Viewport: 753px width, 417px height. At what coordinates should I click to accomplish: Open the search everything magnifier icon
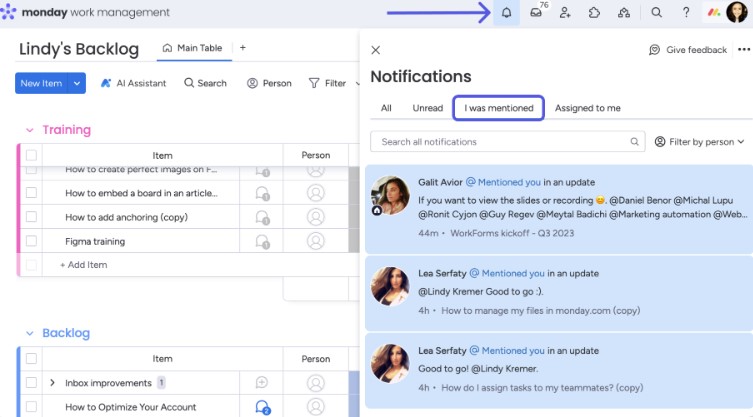click(656, 12)
